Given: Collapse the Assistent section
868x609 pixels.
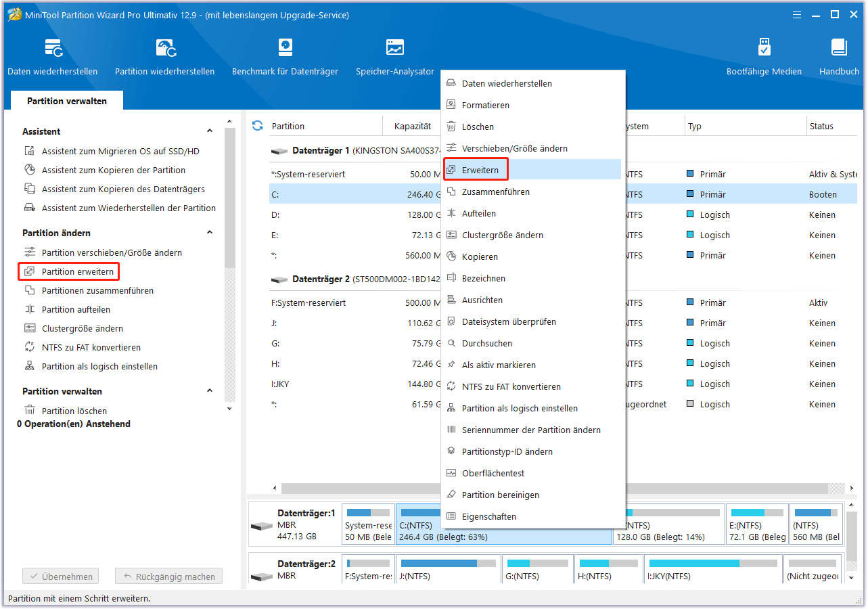Looking at the screenshot, I should pos(210,131).
